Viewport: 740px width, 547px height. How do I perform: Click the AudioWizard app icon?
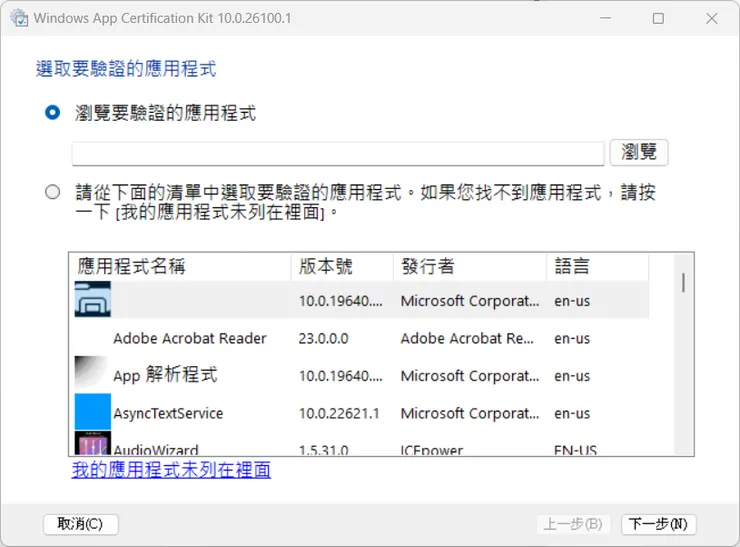pos(92,443)
